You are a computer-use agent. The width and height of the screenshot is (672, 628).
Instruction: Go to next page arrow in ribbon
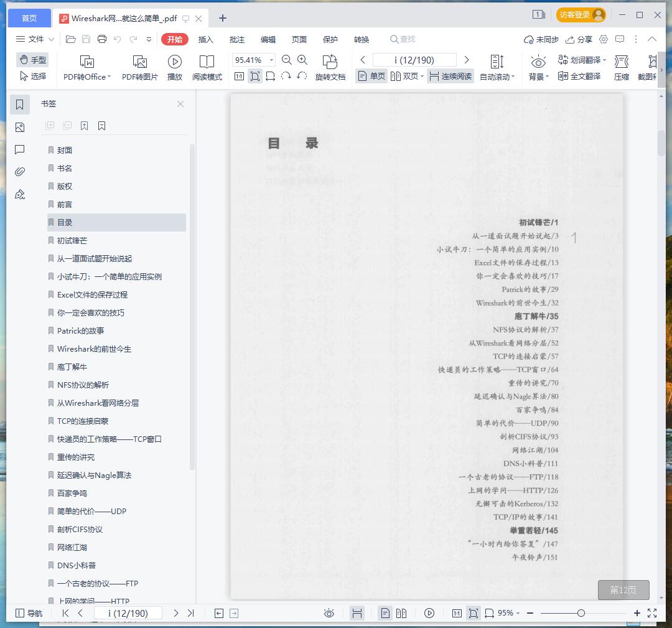pyautogui.click(x=467, y=60)
